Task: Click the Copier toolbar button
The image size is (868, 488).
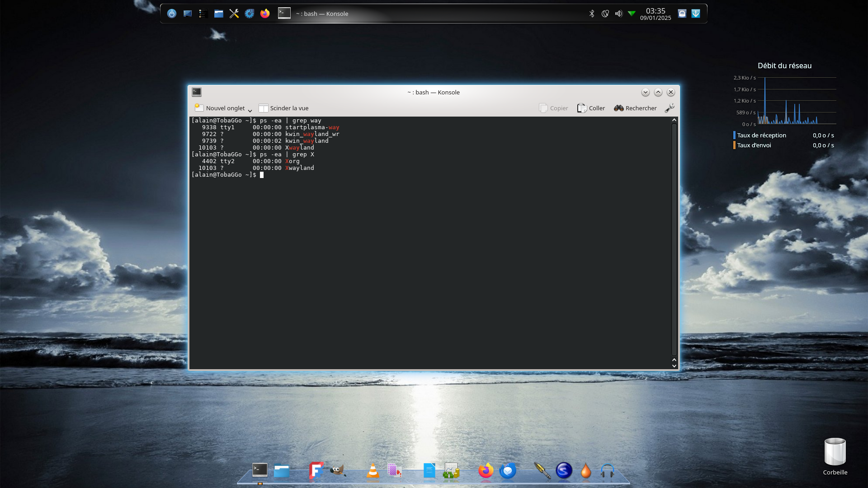Action: click(553, 108)
